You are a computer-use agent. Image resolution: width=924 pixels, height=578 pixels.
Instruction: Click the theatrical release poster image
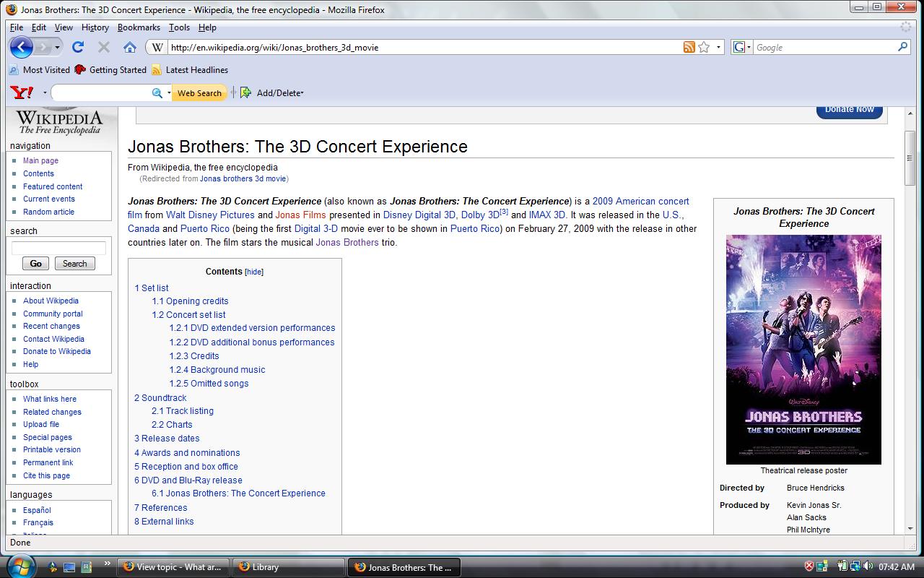(803, 349)
